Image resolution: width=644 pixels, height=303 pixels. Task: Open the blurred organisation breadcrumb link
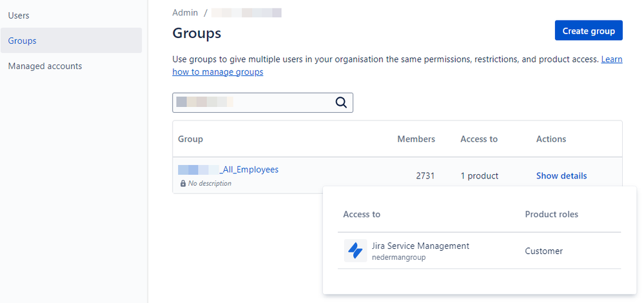click(x=246, y=13)
